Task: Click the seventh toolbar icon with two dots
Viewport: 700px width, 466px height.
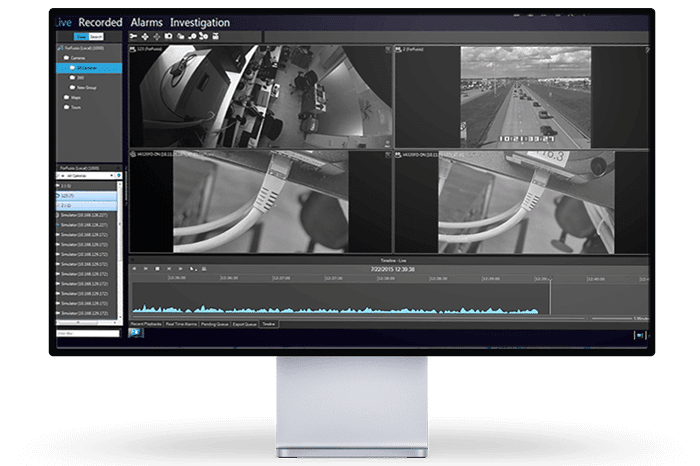Action: pyautogui.click(x=204, y=36)
